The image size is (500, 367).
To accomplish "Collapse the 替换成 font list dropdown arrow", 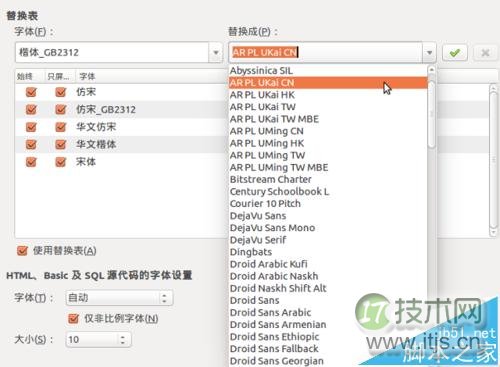I will coord(429,52).
